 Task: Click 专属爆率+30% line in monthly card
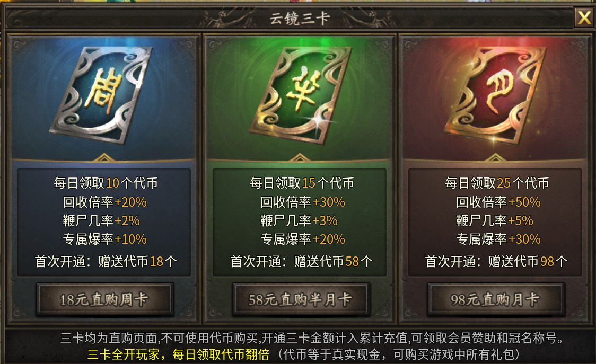pyautogui.click(x=498, y=239)
